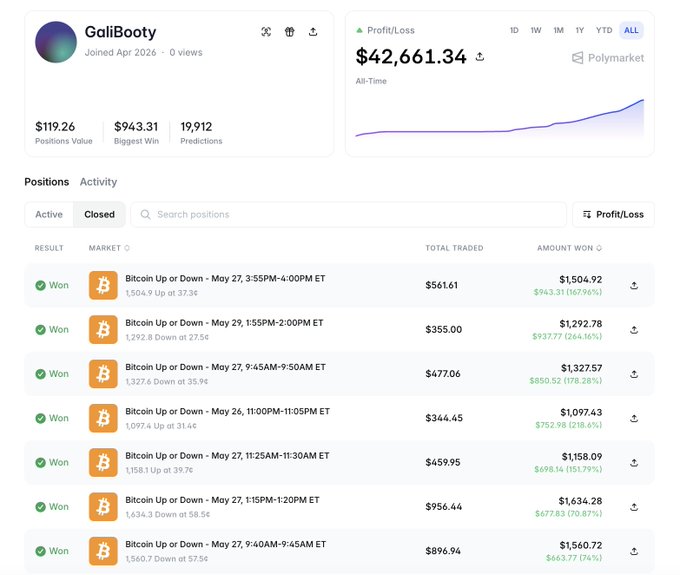Share the May 29 1:55PM-2:00PM position
The image size is (680, 575).
(x=634, y=330)
